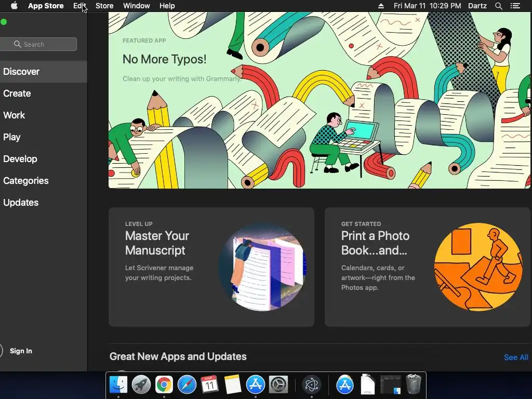Click the date and time in the menu bar

[427, 6]
